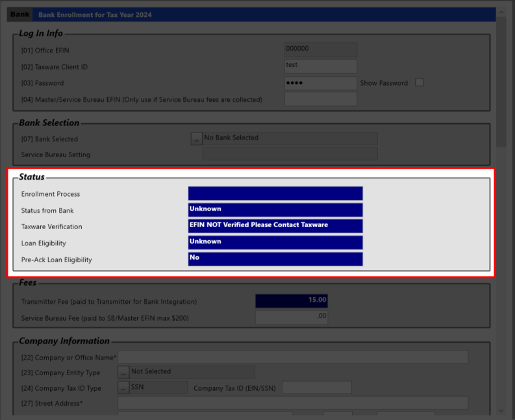This screenshot has height=420, width=515.
Task: Click the Loan Eligibility Unknown value
Action: tap(275, 242)
